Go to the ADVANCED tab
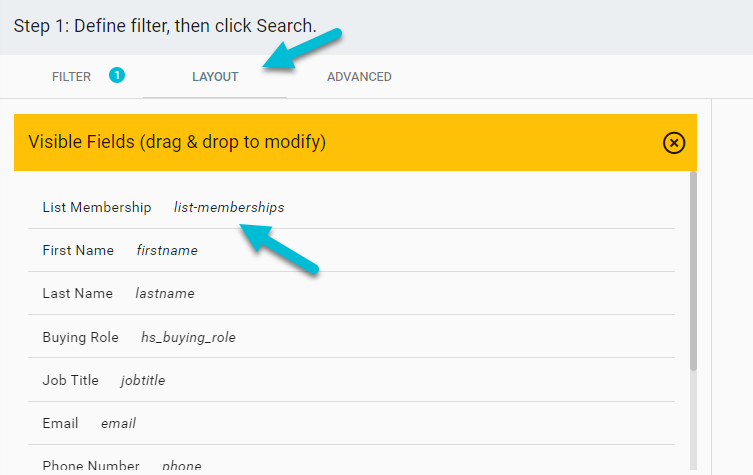The width and height of the screenshot is (753, 475). (359, 77)
